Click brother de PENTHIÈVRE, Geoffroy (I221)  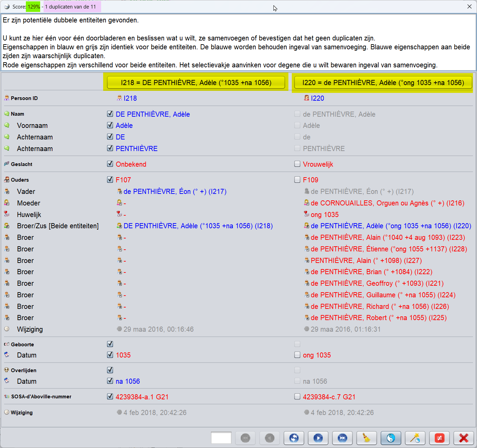click(377, 283)
